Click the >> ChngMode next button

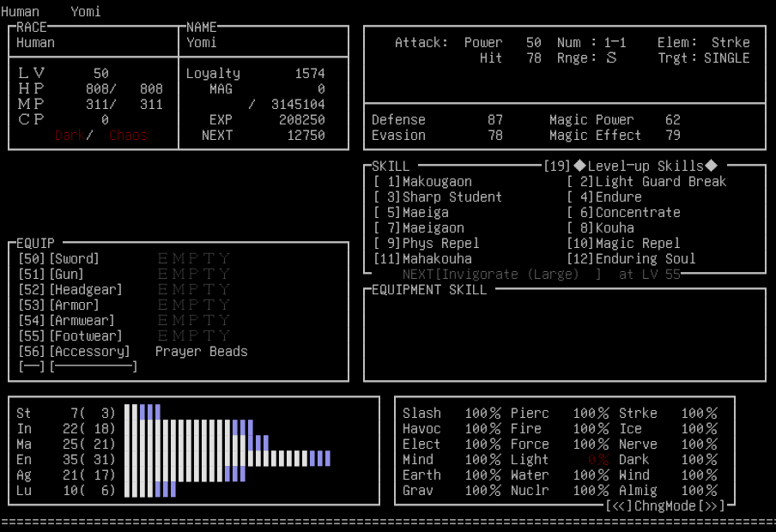pyautogui.click(x=712, y=505)
